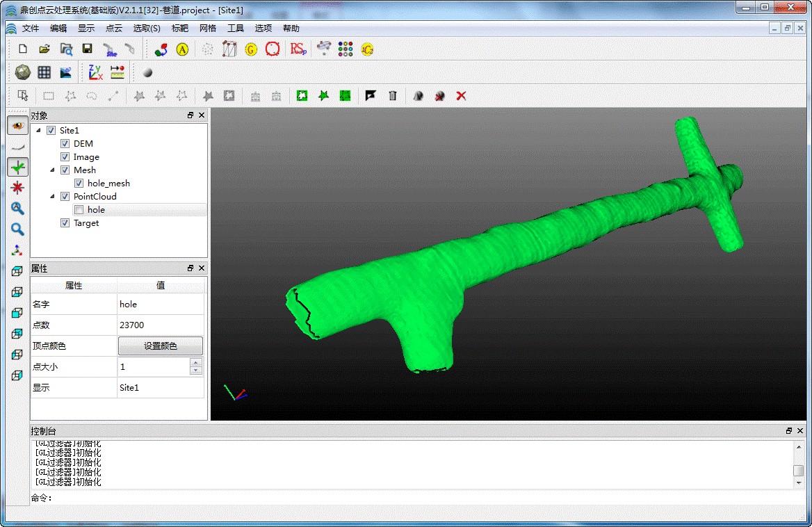
Task: Click the red X icon in selection toolbar
Action: coord(461,96)
